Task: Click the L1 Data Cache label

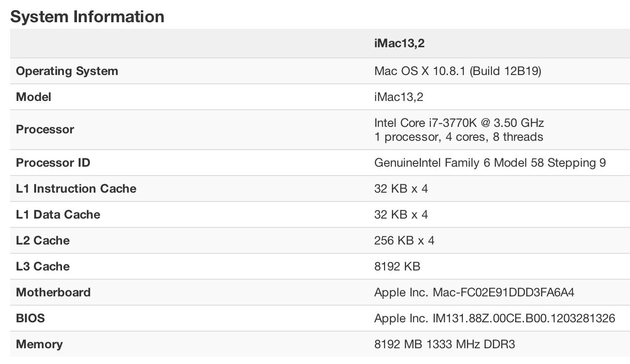Action: pos(58,214)
